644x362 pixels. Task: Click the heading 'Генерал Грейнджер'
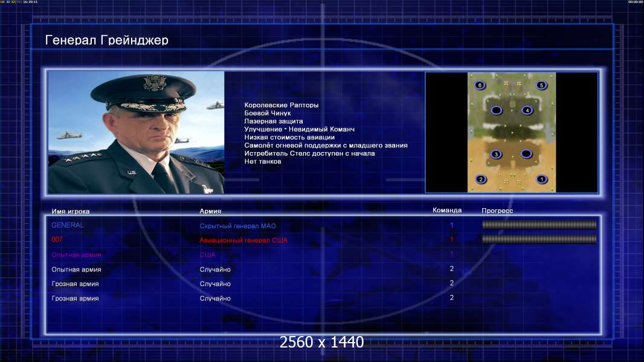point(107,40)
